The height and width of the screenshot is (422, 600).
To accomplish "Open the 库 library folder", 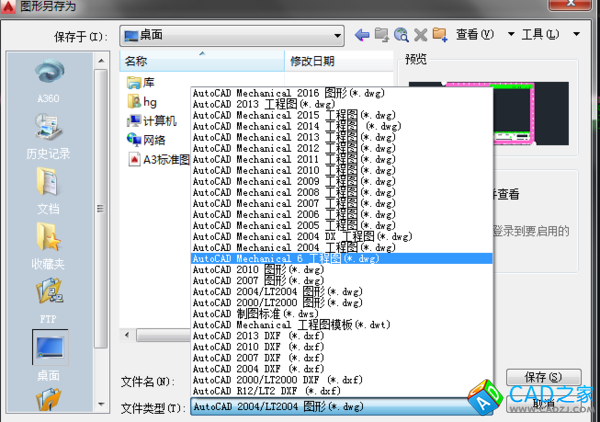I will [x=141, y=83].
